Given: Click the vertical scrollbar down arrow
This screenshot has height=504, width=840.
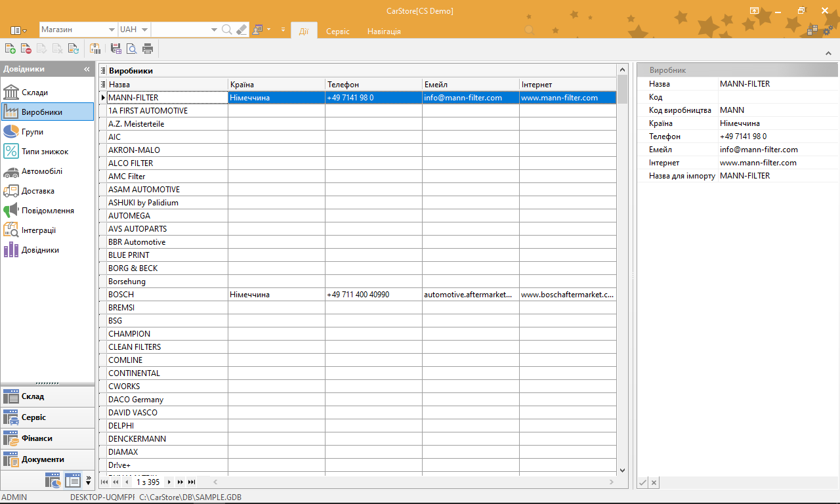Looking at the screenshot, I should click(x=622, y=470).
